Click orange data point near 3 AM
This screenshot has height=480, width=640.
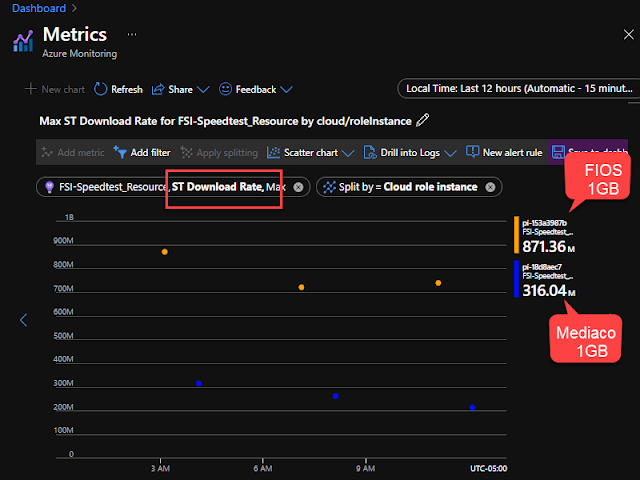point(164,252)
